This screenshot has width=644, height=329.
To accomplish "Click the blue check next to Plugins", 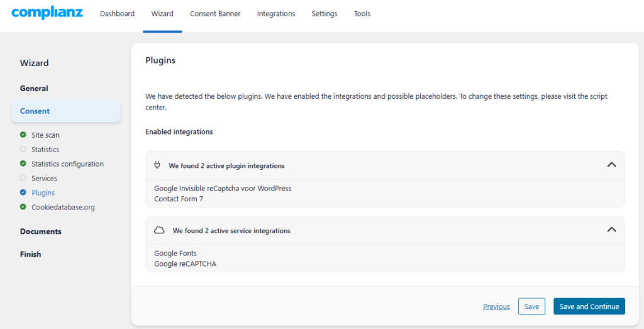I will pyautogui.click(x=23, y=192).
